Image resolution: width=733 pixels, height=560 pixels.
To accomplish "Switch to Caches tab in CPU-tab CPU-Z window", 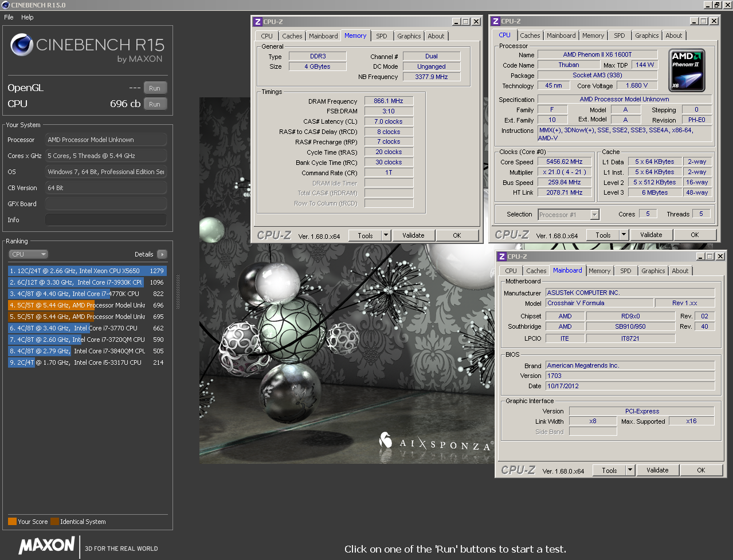I will [x=530, y=36].
